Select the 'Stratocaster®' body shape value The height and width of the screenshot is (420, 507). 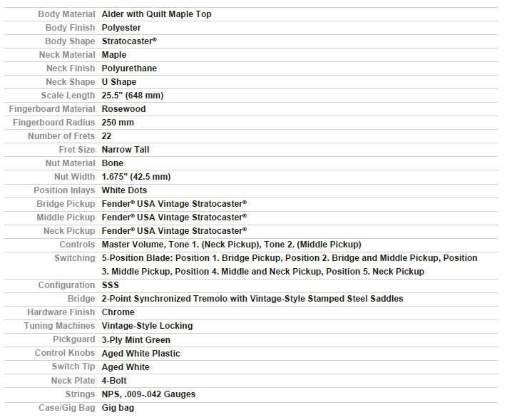point(129,41)
